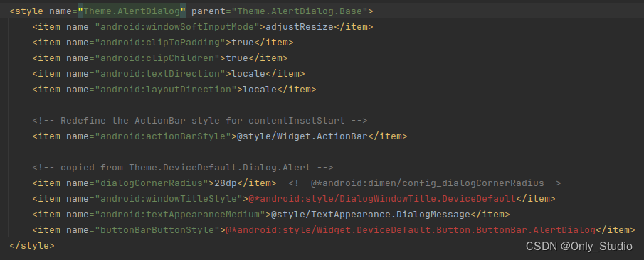
Task: Click red reference Widget.DeviceDefault.Button.ButtonBar.AlertDialog
Action: click(x=411, y=230)
